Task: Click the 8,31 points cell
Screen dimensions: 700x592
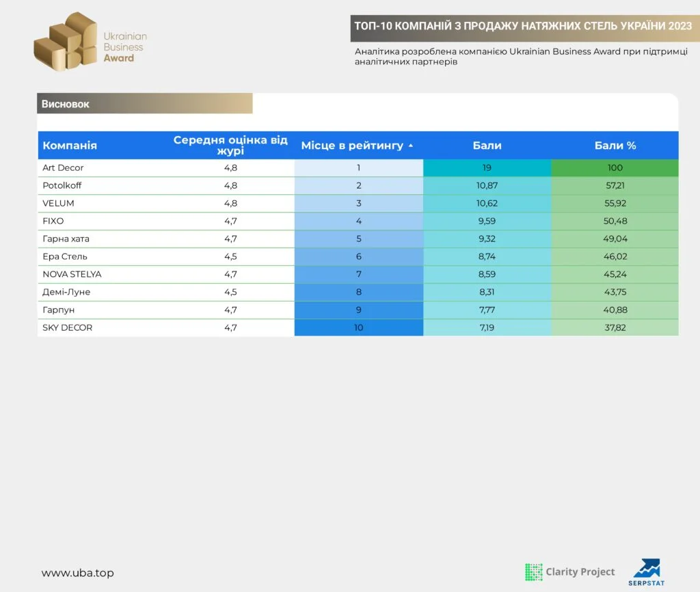Action: 487,292
